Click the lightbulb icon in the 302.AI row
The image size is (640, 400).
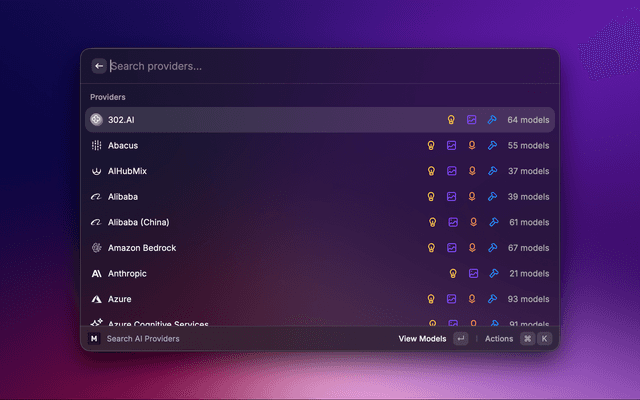point(452,120)
